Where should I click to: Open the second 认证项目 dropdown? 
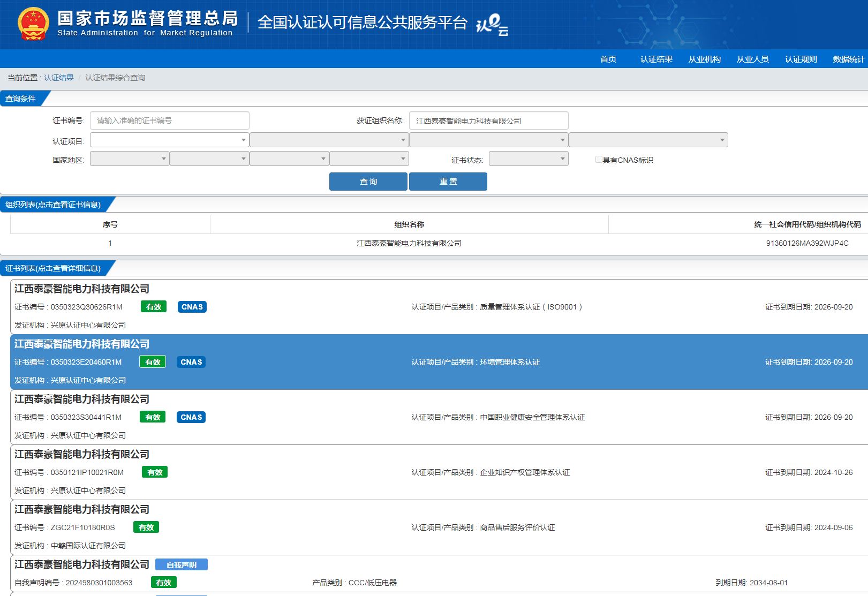point(329,140)
